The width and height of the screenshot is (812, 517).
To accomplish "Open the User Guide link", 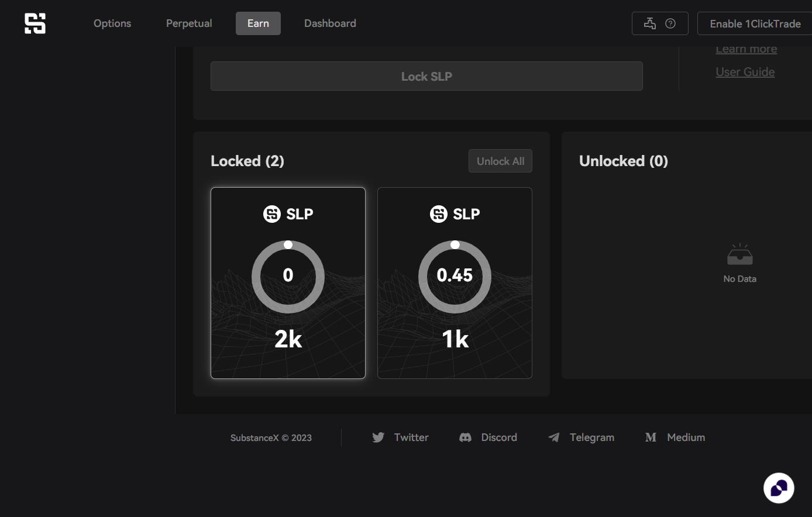I will click(x=745, y=72).
